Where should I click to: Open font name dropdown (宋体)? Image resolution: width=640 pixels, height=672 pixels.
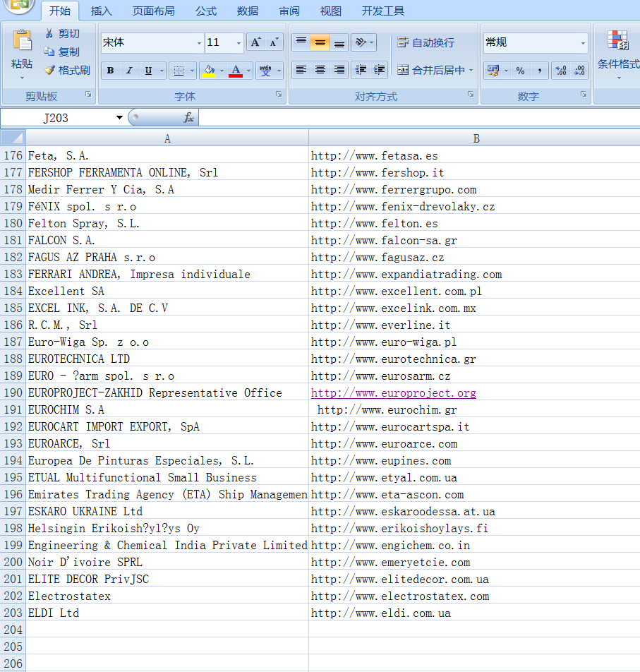click(x=199, y=43)
